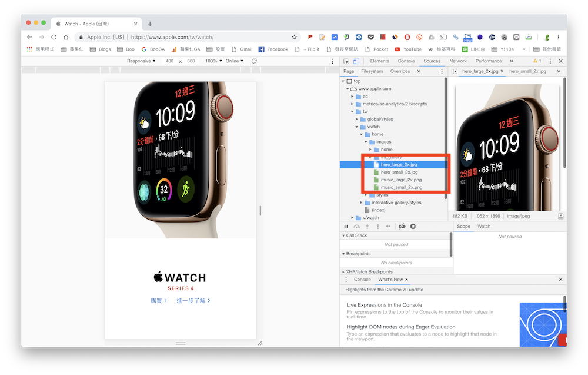This screenshot has width=588, height=375.
Task: Switch to the Elements panel tab
Action: [379, 61]
